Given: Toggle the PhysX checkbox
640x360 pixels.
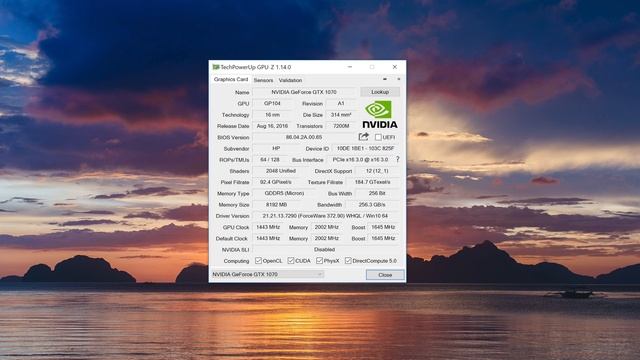Looking at the screenshot, I should click(x=319, y=260).
